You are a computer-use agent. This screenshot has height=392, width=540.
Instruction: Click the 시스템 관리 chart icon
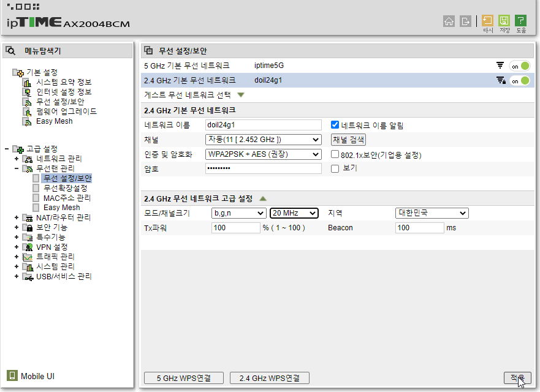coord(28,266)
